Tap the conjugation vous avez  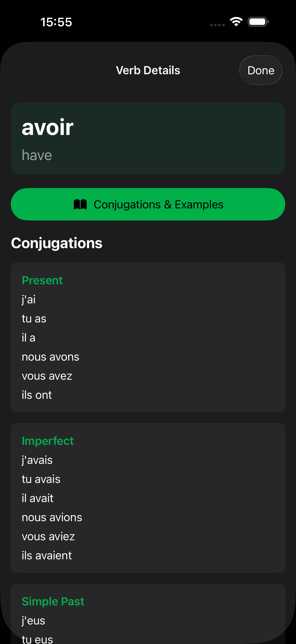(x=47, y=376)
